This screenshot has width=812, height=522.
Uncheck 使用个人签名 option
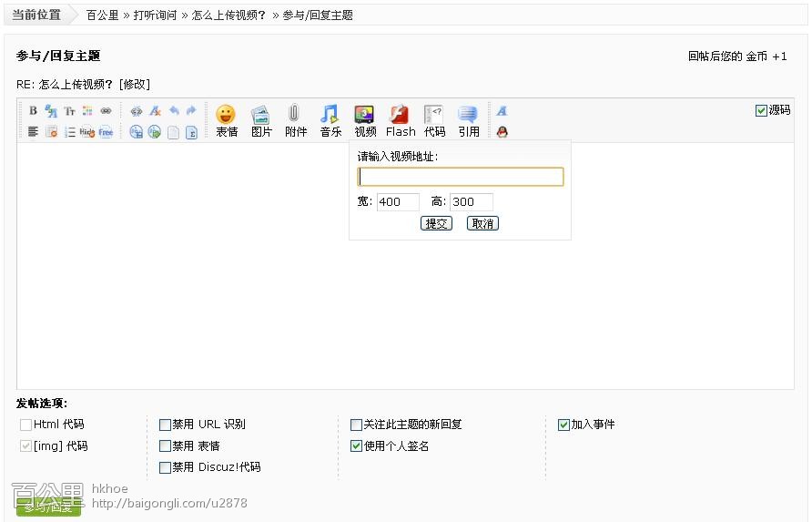(x=356, y=445)
